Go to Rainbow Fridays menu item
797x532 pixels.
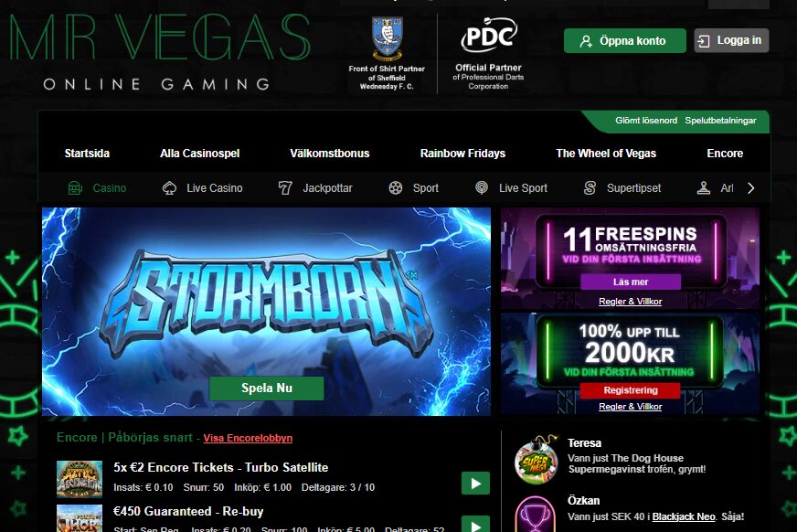point(463,154)
